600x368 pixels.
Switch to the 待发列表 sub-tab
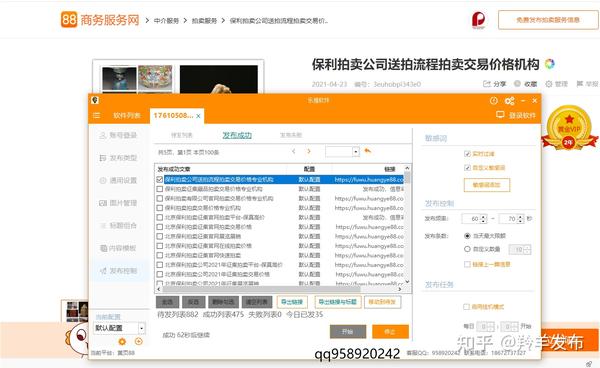coord(182,135)
